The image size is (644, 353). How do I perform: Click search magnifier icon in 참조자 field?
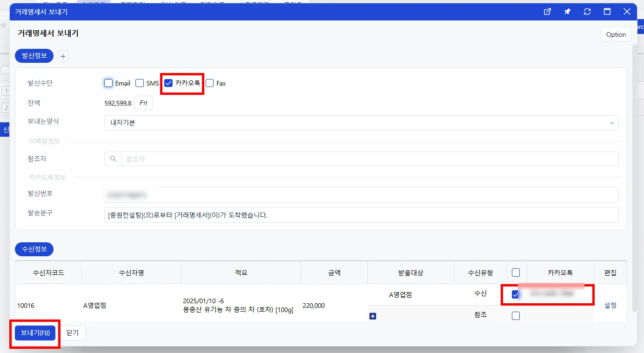coord(113,159)
